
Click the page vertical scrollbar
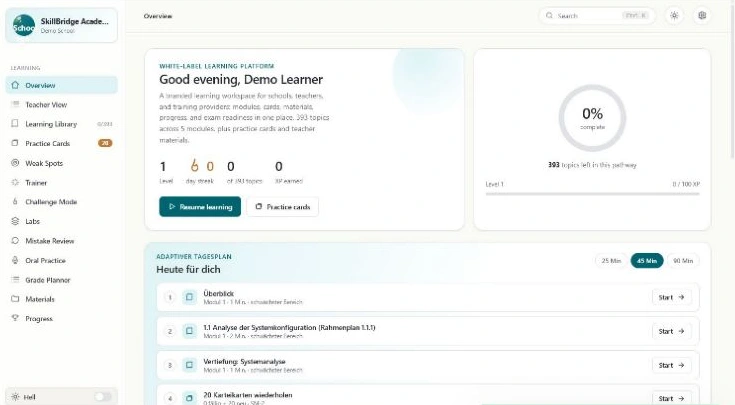point(732,80)
